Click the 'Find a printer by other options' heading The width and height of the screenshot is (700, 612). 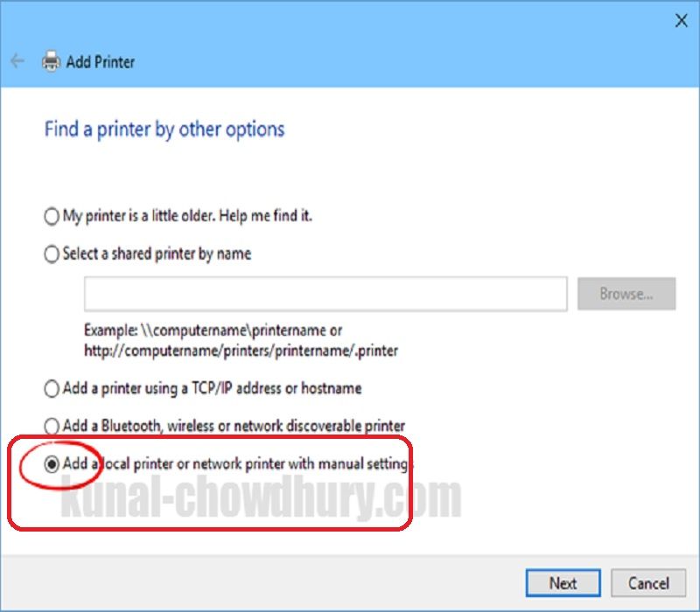(164, 129)
